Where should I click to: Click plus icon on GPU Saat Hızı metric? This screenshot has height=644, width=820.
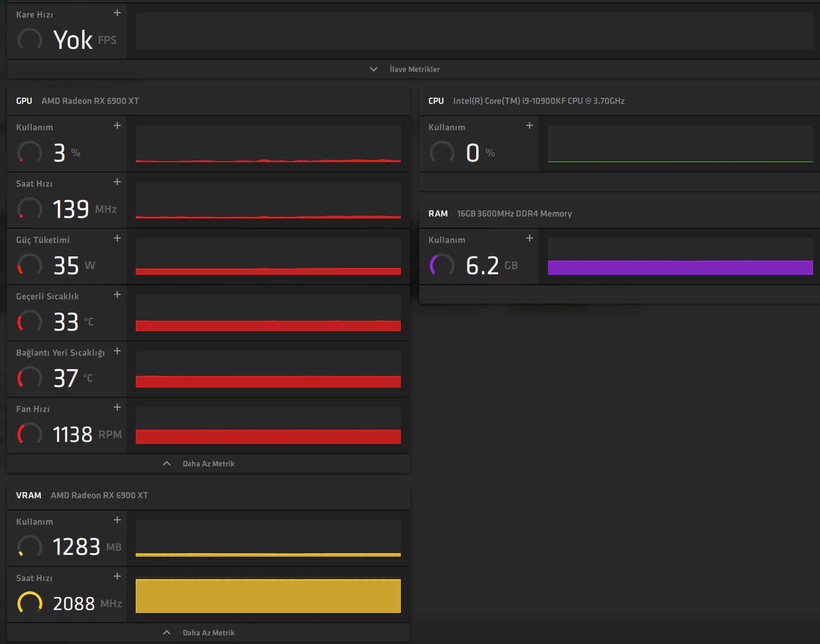tap(117, 182)
